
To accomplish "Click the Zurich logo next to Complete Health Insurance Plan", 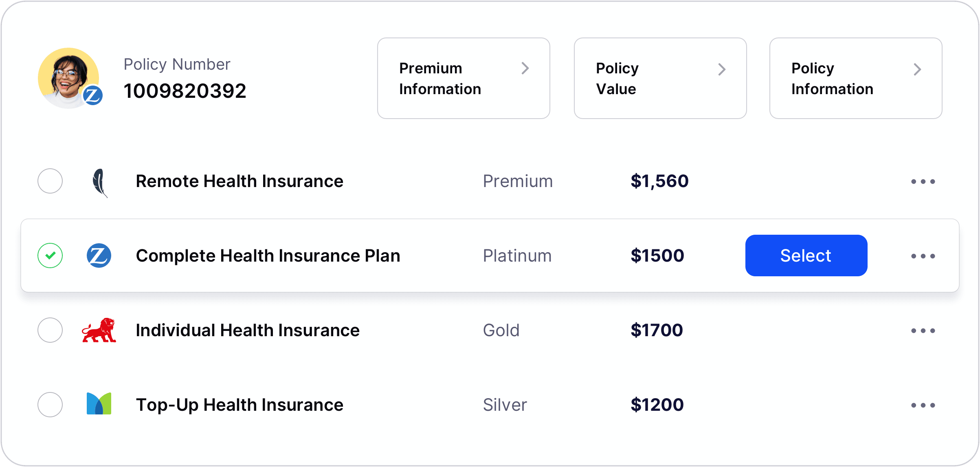I will tap(99, 256).
